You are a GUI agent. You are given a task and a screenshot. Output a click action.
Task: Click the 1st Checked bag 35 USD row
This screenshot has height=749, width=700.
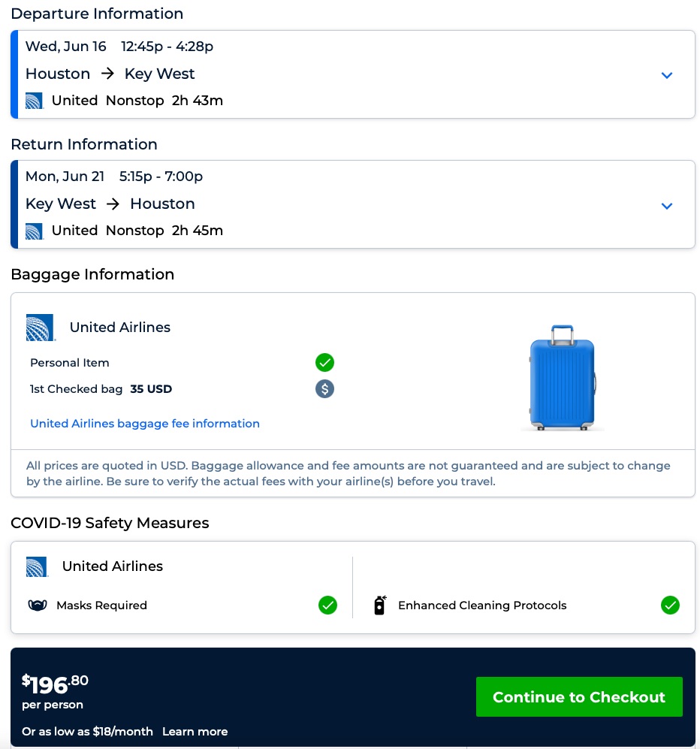coord(101,389)
